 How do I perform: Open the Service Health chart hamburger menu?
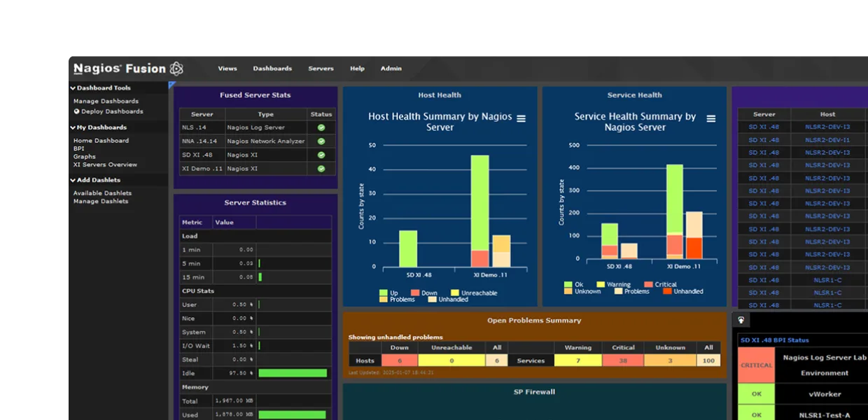click(711, 118)
